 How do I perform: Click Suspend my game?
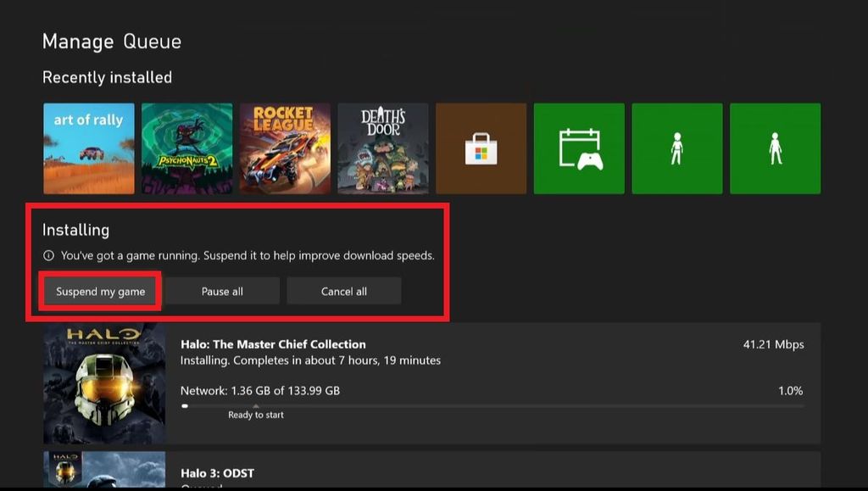[98, 290]
